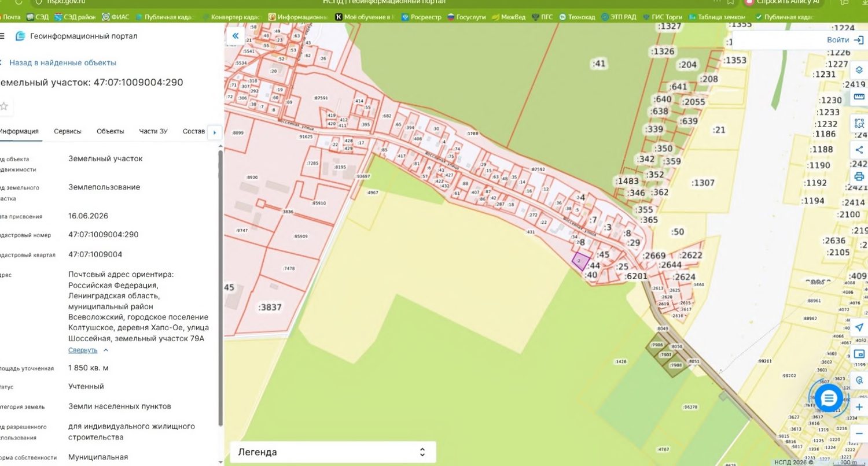Zoom out with the minus button

coord(859,433)
